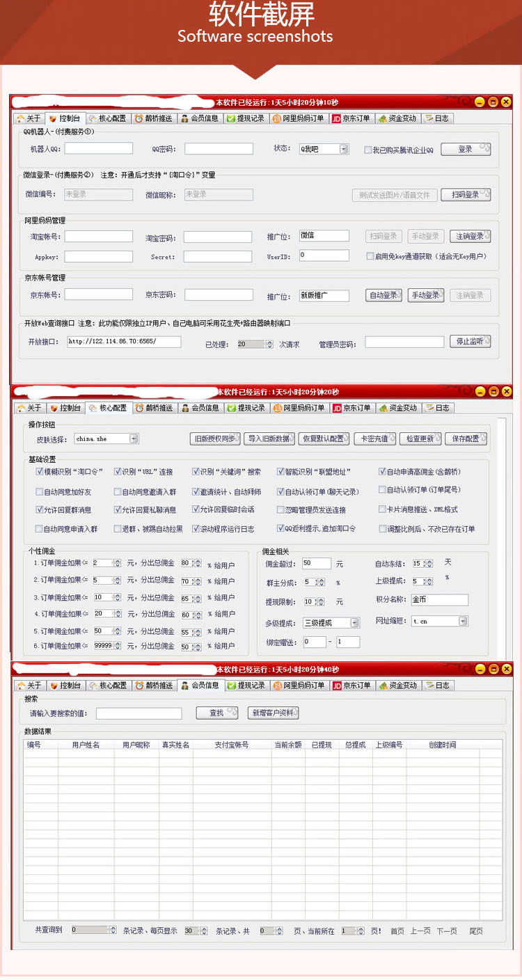Click 鹊桥推送 clock icon in 核心配置 window
The width and height of the screenshot is (522, 980).
click(x=139, y=408)
